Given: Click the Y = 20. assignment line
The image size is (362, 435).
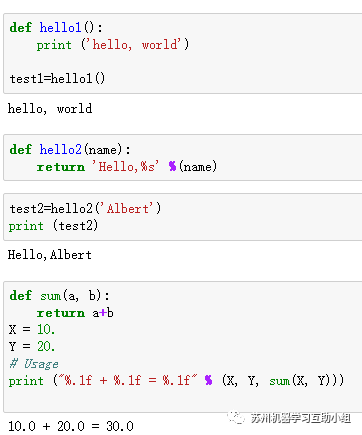Looking at the screenshot, I should 32,347.
